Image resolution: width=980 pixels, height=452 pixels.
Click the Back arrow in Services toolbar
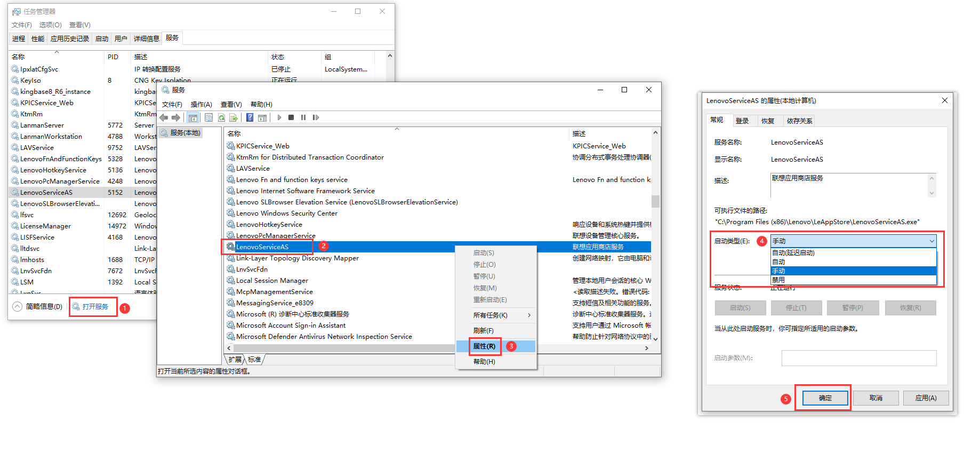coord(164,117)
